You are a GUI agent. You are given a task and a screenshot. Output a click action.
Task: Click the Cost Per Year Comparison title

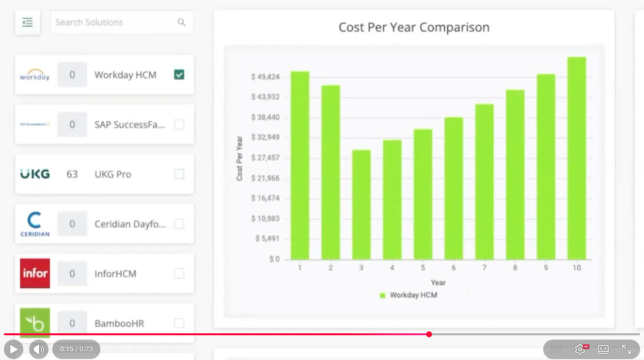414,27
